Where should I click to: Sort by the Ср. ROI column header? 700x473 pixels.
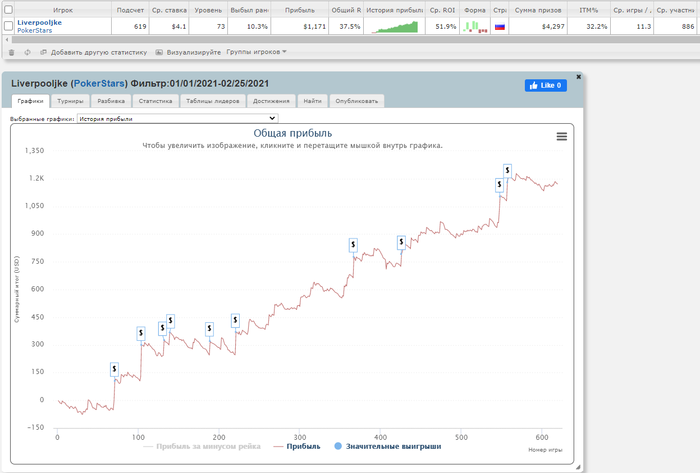tap(442, 10)
